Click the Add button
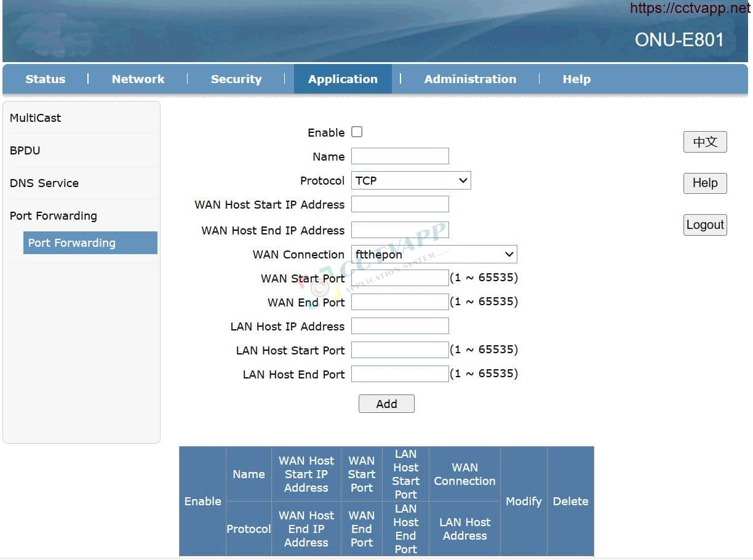The height and width of the screenshot is (560, 753). point(386,404)
